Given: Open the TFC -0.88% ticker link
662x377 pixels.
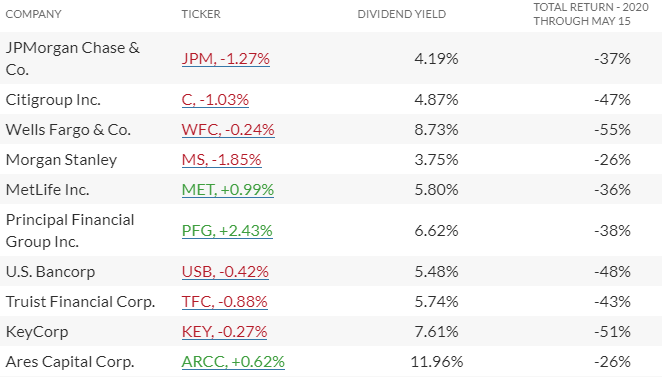Looking at the screenshot, I should [225, 301].
